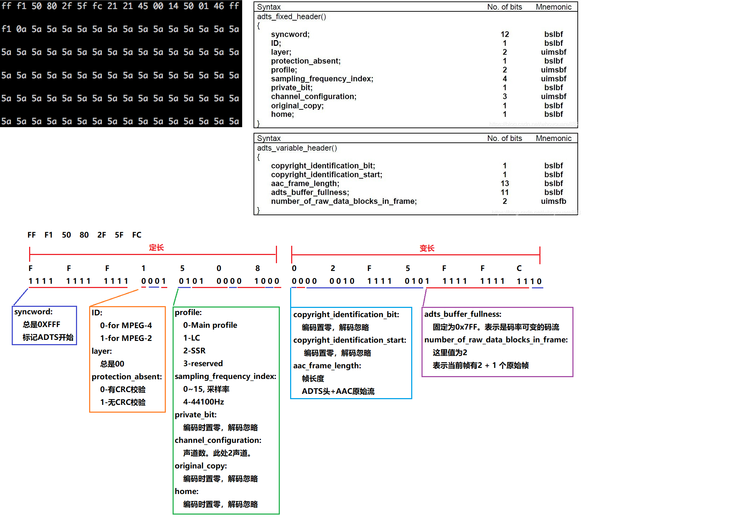Click the adts_variable_header() title text
The height and width of the screenshot is (532, 756).
(x=297, y=148)
